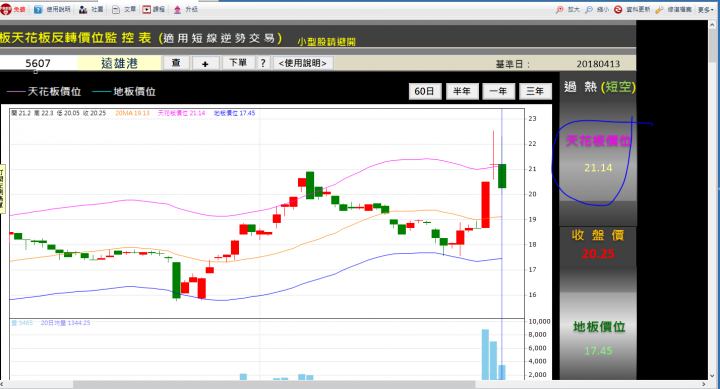
Task: Click the stock code field showing 5607
Action: point(39,63)
